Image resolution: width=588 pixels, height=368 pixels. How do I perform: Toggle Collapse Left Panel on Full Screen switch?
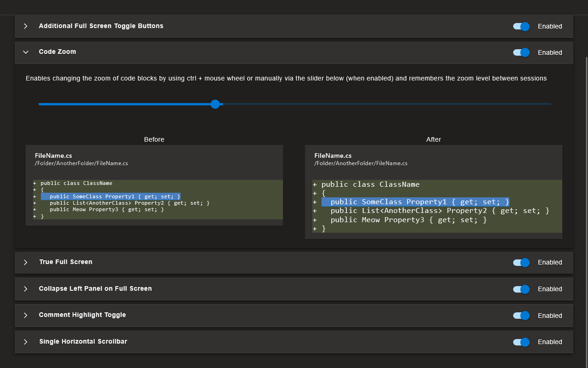pyautogui.click(x=521, y=289)
